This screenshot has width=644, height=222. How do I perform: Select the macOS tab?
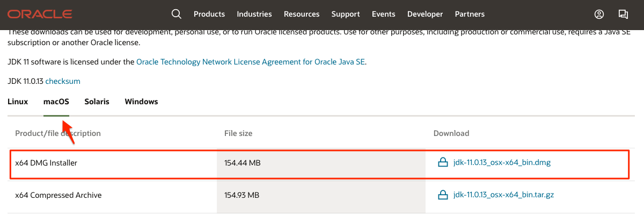click(56, 102)
